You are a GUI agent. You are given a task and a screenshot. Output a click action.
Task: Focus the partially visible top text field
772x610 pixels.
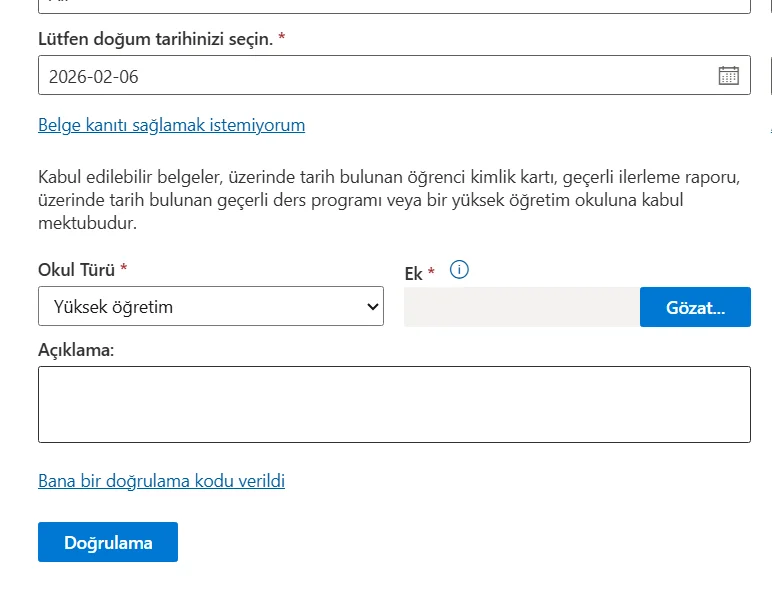[394, 5]
